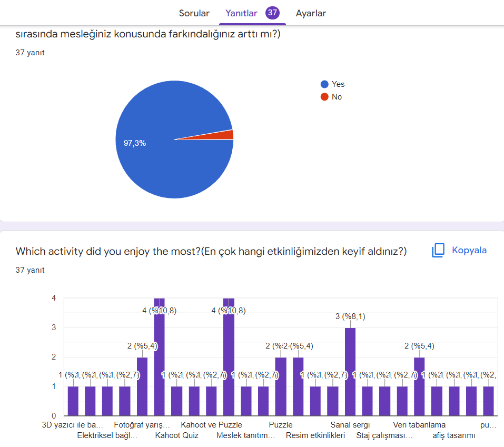Click the Yes legend label
504x447 pixels.
(x=338, y=84)
